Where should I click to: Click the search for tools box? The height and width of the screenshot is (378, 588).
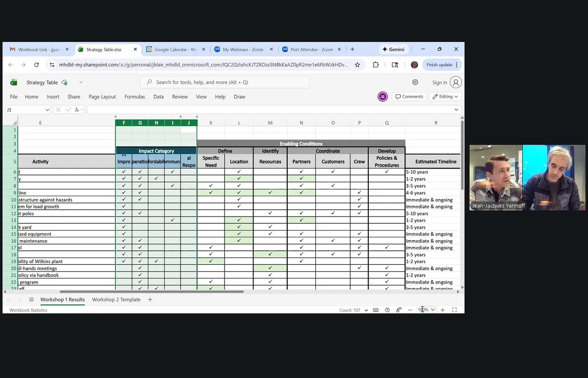point(225,82)
